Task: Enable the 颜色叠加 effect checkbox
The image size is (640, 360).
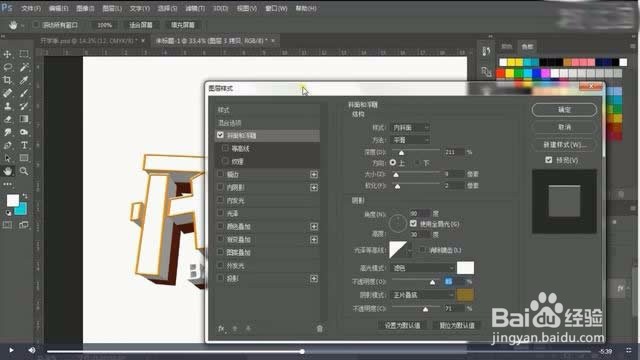Action: point(220,226)
